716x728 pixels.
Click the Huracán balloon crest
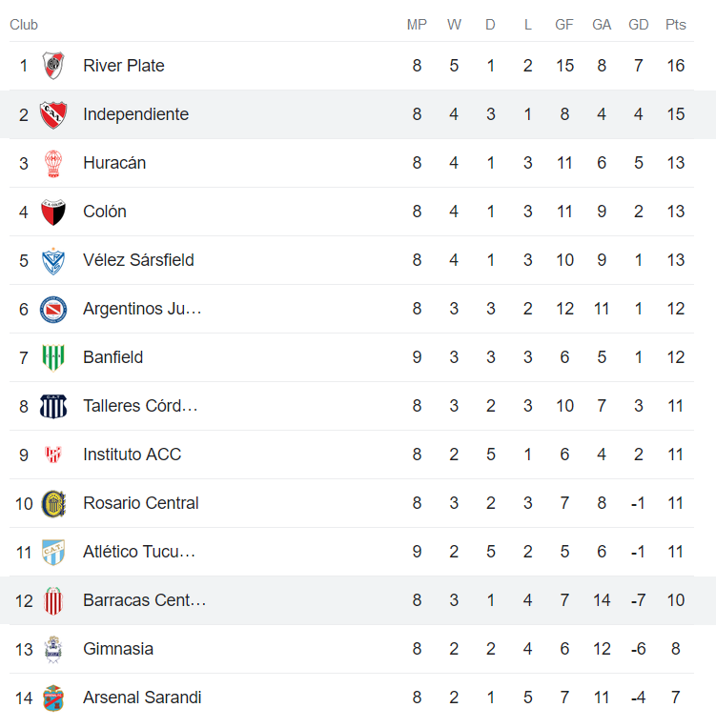pyautogui.click(x=53, y=163)
